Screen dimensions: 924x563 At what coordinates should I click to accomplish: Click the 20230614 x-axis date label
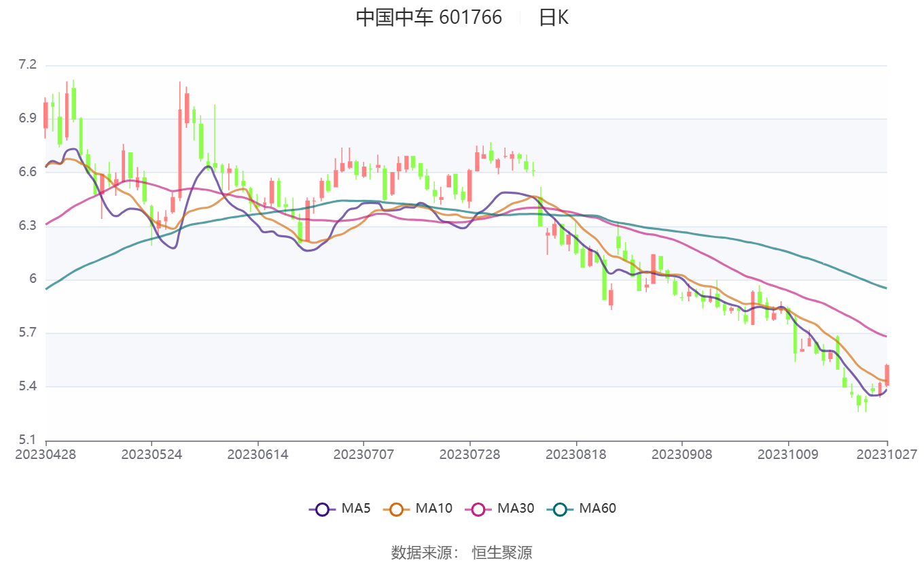[x=257, y=454]
